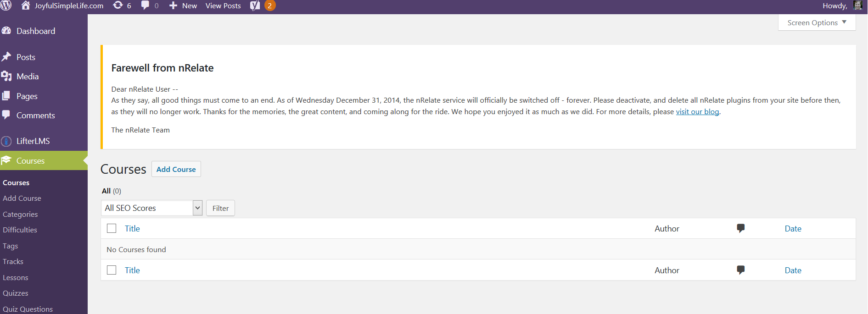Follow the visit our blog link
Image resolution: width=868 pixels, height=314 pixels.
(697, 111)
